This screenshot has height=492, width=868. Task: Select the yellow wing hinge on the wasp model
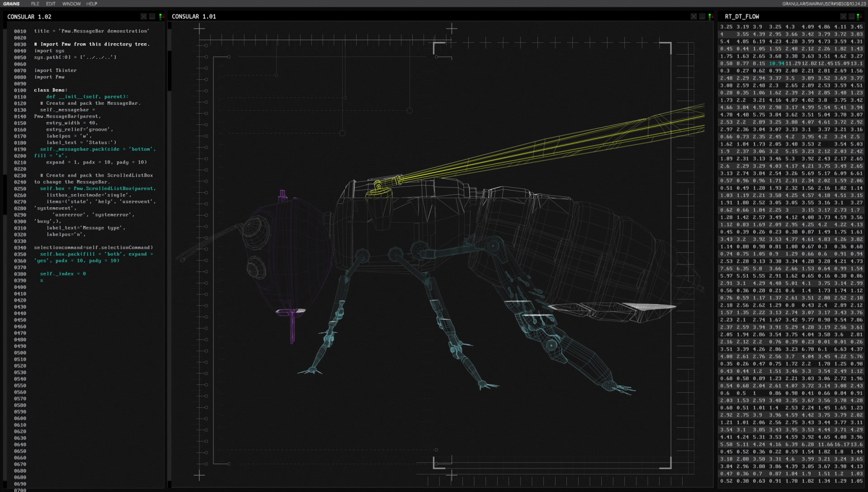coord(378,186)
